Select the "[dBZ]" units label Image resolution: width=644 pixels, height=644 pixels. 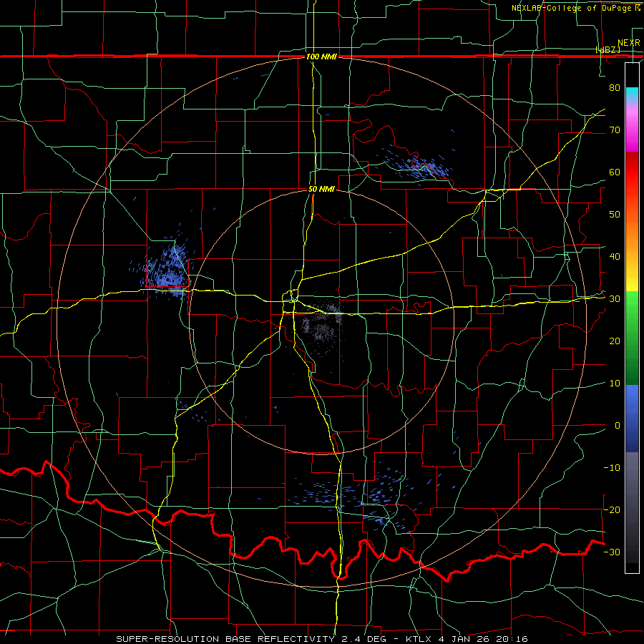(608, 49)
